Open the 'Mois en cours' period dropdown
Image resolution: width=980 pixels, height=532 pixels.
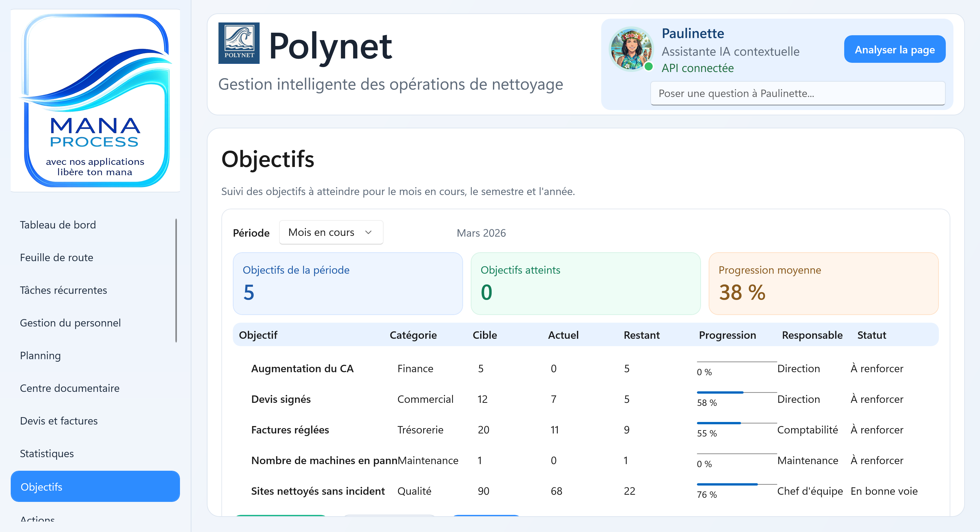(330, 232)
